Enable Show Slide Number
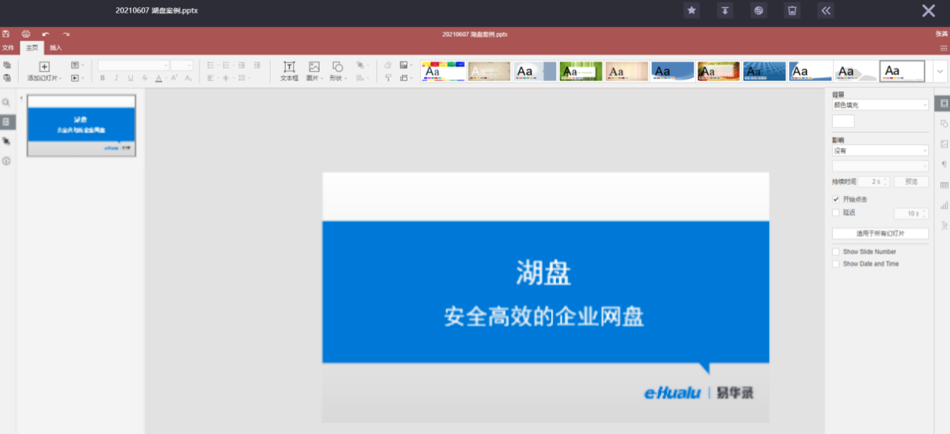 (836, 252)
